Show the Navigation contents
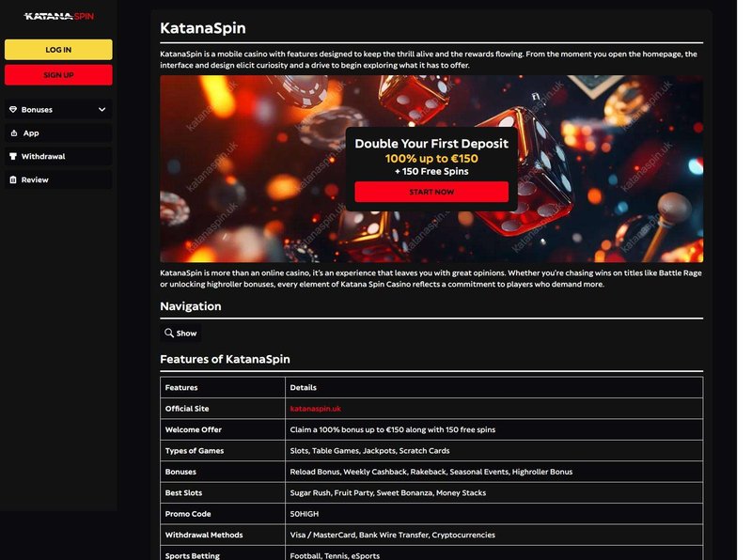Viewport: 752px width, 560px height. click(180, 333)
